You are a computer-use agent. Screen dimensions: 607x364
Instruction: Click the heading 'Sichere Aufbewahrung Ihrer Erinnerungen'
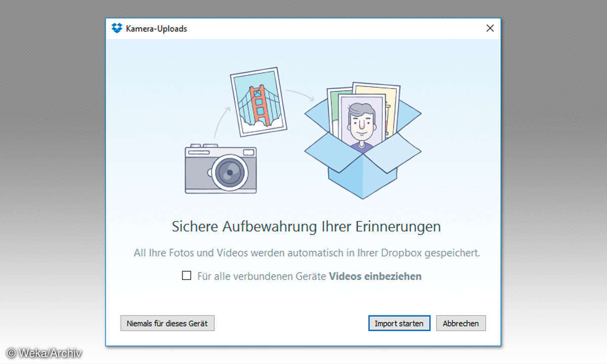pos(306,226)
